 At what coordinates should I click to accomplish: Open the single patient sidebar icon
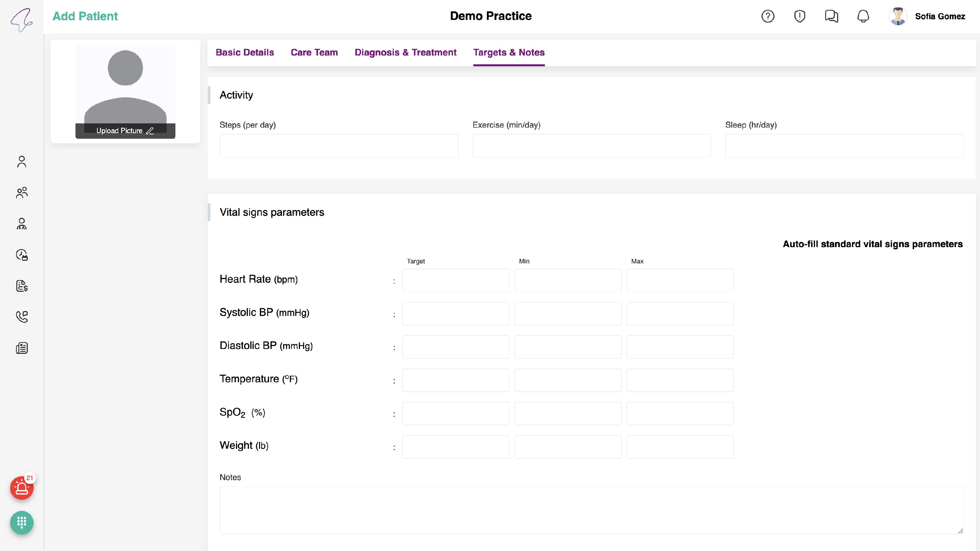point(22,162)
